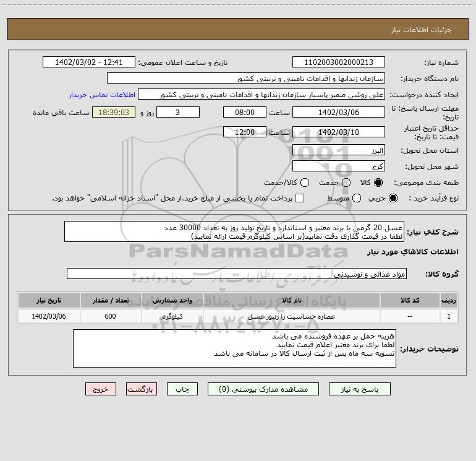
Task: Click the goods group field مواد غذائی و نوشیدنی
Action: pos(237,274)
